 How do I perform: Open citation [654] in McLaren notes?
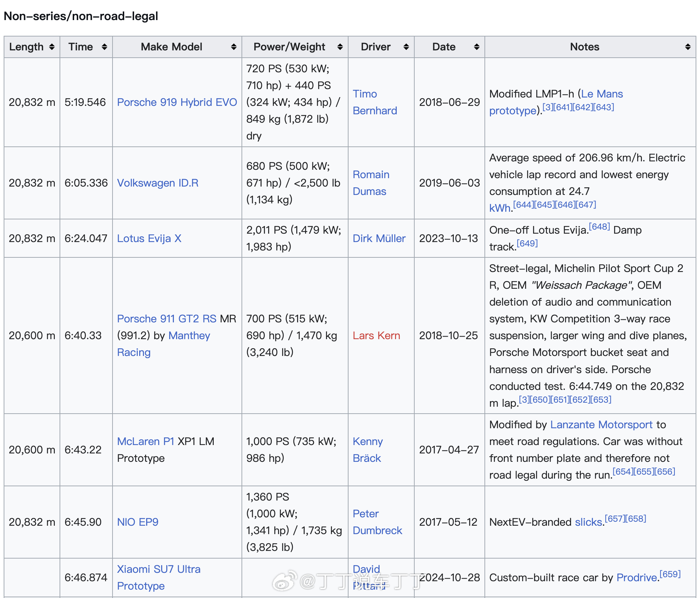pyautogui.click(x=623, y=472)
